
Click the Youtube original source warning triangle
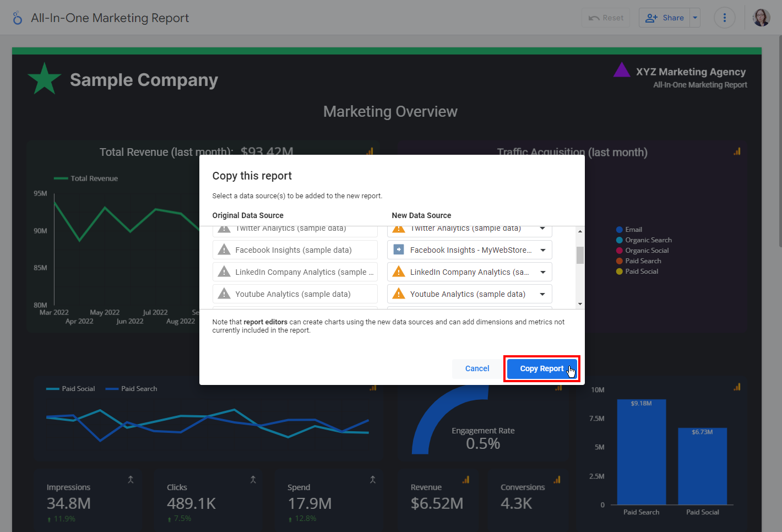pos(224,294)
